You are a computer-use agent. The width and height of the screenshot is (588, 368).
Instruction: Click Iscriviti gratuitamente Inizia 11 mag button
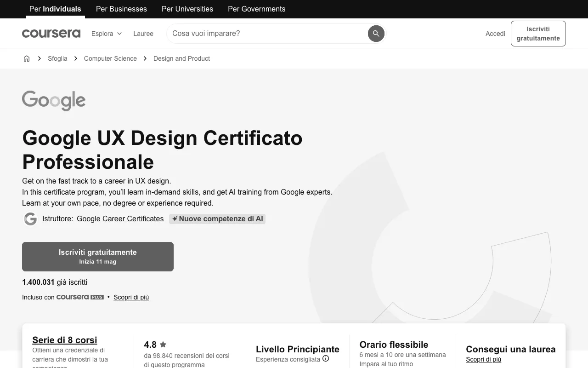click(x=98, y=257)
